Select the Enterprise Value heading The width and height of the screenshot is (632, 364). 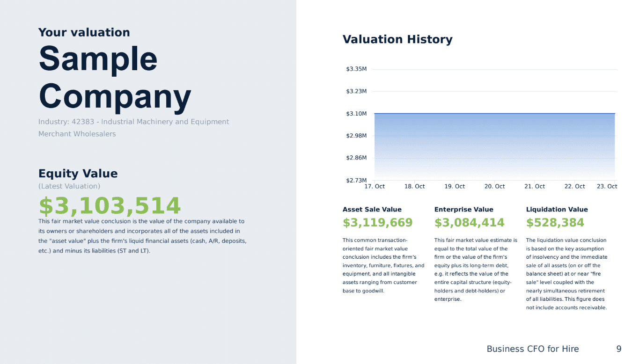coord(464,210)
